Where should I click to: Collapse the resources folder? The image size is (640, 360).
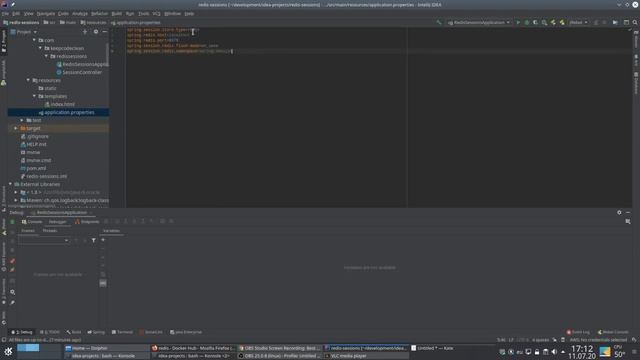click(x=28, y=80)
